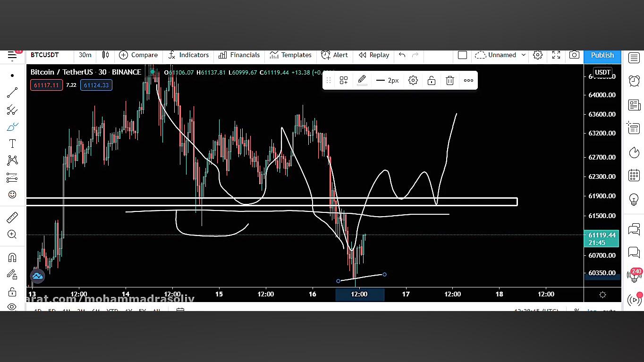
Task: Click the TradingView logo on chart
Action: pos(38,276)
